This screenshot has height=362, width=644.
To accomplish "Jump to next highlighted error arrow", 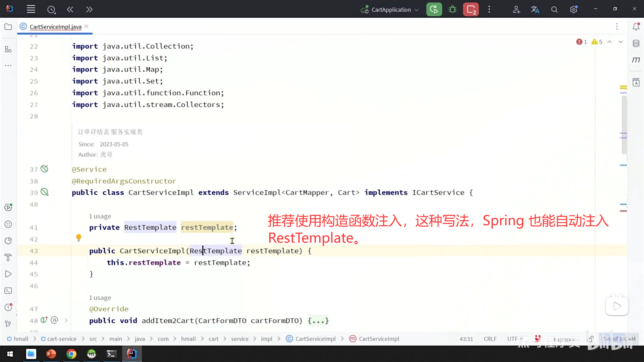I will [x=621, y=42].
